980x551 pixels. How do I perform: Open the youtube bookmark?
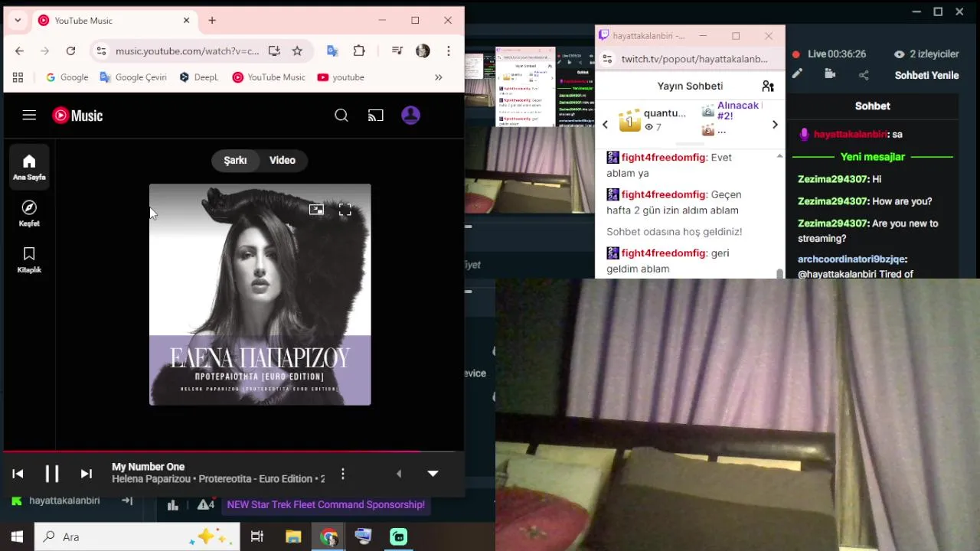tap(341, 77)
